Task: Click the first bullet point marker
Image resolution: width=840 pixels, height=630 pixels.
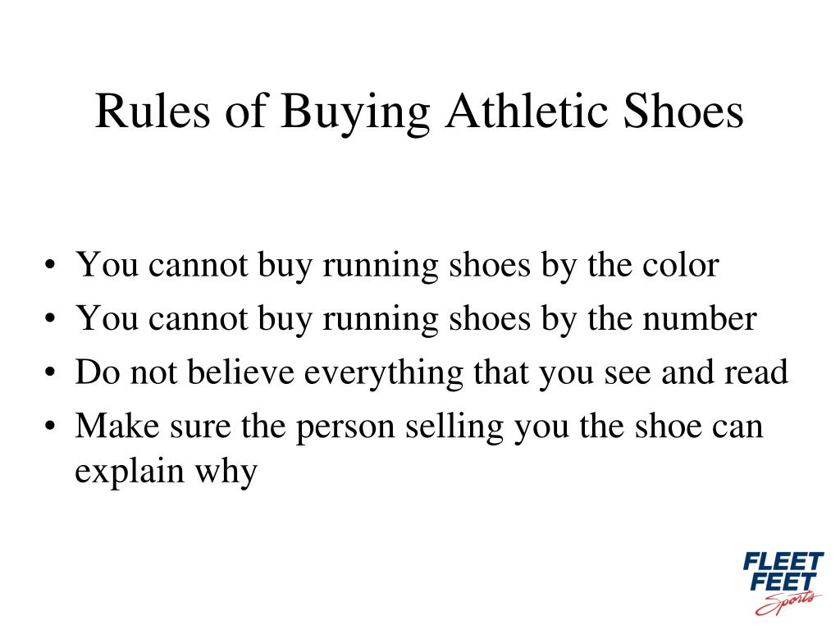Action: [50, 266]
